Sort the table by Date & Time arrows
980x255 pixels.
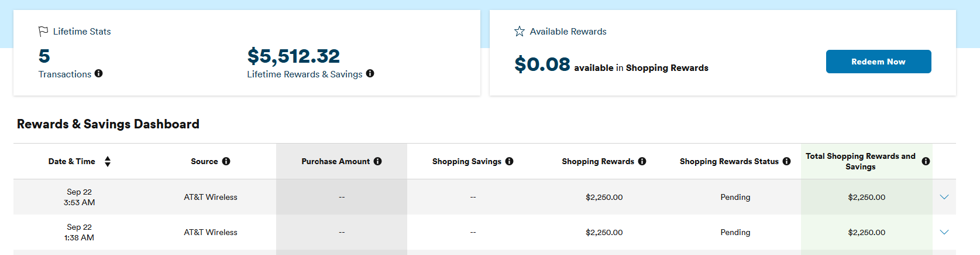point(108,161)
